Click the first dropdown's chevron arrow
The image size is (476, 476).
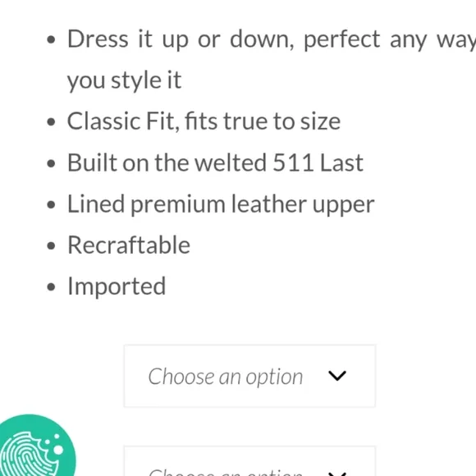337,376
